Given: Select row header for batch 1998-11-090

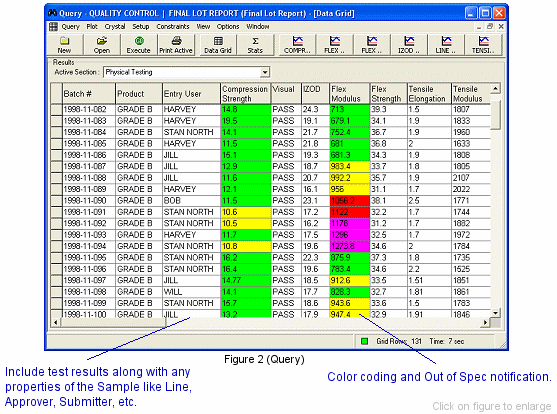Looking at the screenshot, I should [x=56, y=201].
